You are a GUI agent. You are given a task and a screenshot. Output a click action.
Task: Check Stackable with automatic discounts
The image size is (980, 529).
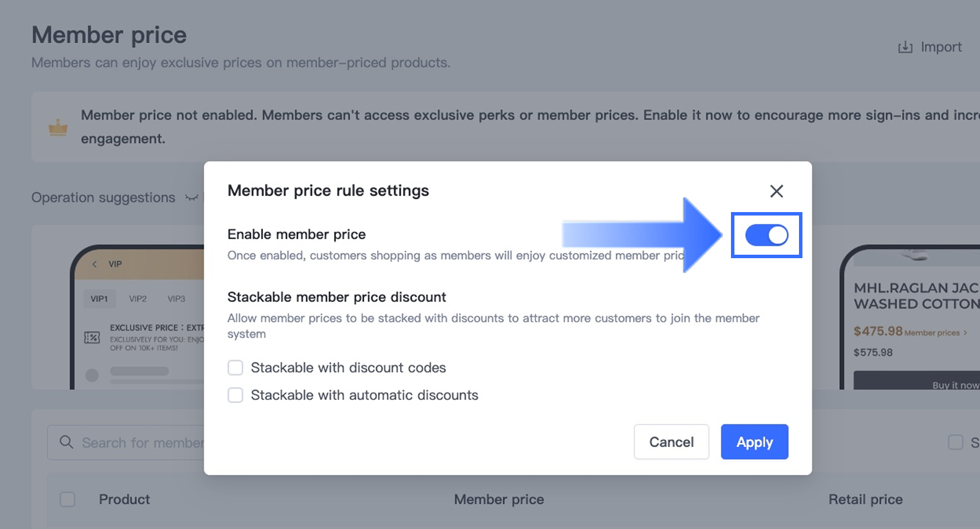click(x=235, y=395)
